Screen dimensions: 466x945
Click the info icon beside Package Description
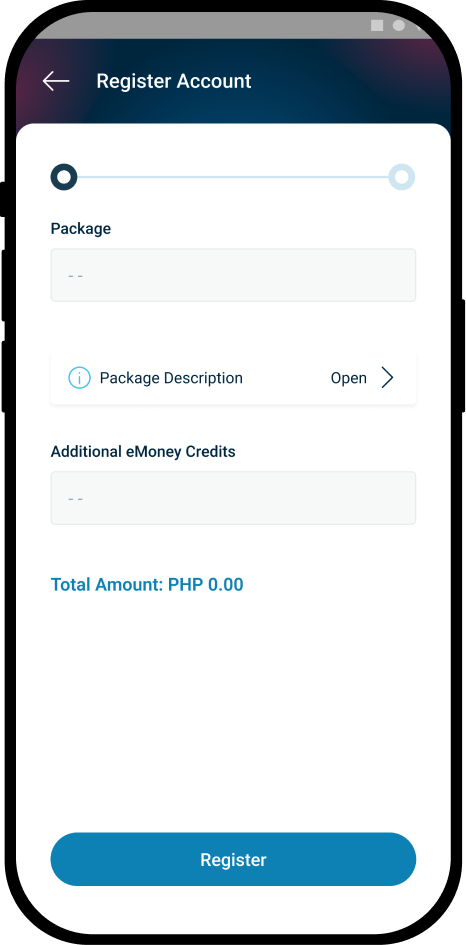click(x=79, y=378)
